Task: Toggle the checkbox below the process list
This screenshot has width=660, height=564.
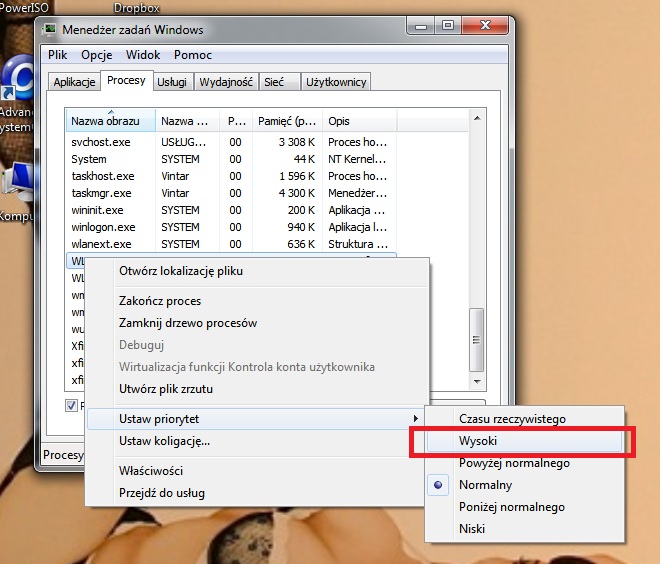Action: [x=71, y=406]
